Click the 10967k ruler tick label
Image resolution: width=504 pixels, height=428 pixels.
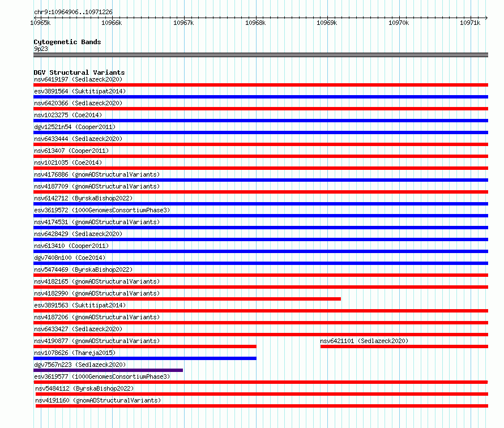tap(183, 23)
